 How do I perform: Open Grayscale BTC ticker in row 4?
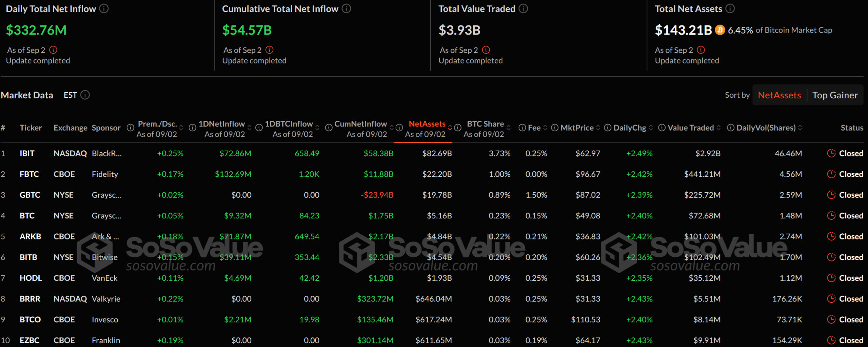pos(27,215)
